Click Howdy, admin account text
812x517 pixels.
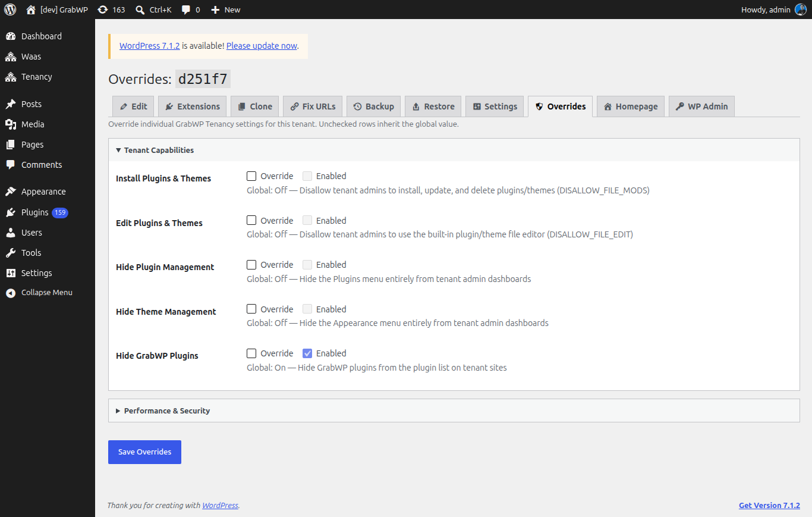[766, 10]
